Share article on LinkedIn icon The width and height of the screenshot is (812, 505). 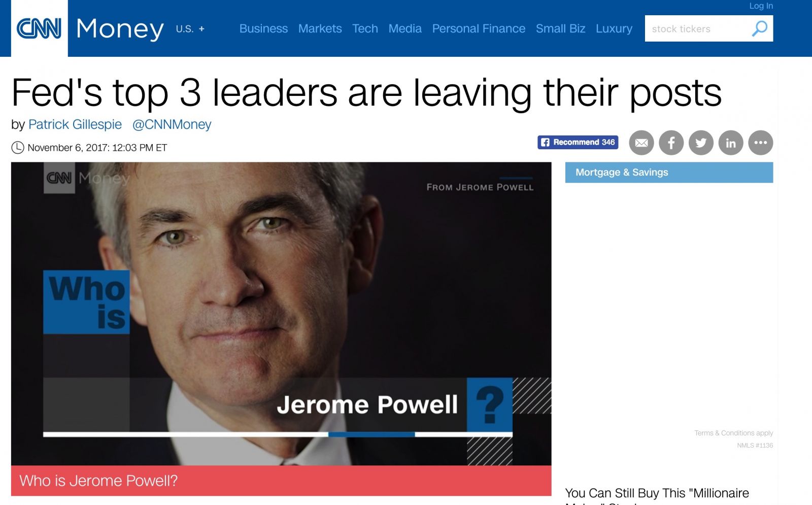pyautogui.click(x=731, y=143)
